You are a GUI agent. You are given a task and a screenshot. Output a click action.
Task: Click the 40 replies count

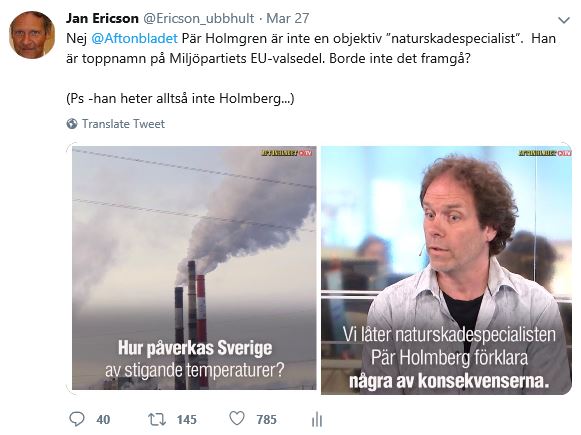pos(103,419)
